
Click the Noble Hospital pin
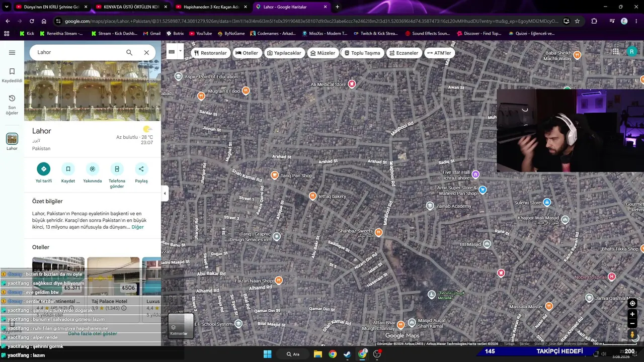tap(612, 277)
